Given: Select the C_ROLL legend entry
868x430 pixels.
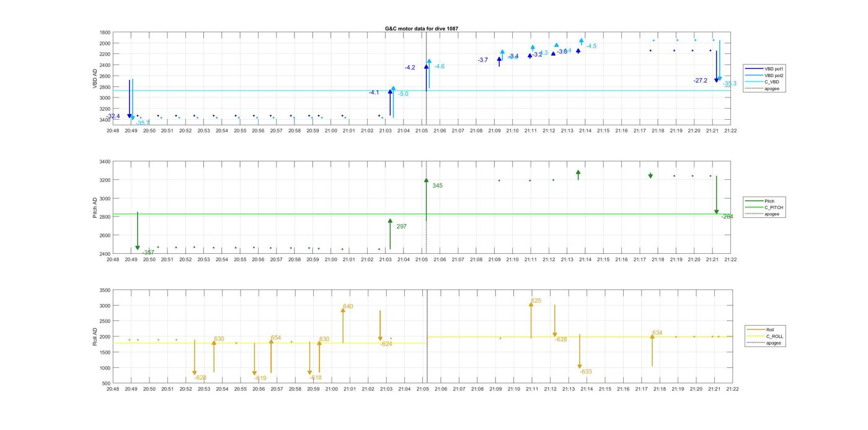Looking at the screenshot, I should 765,336.
